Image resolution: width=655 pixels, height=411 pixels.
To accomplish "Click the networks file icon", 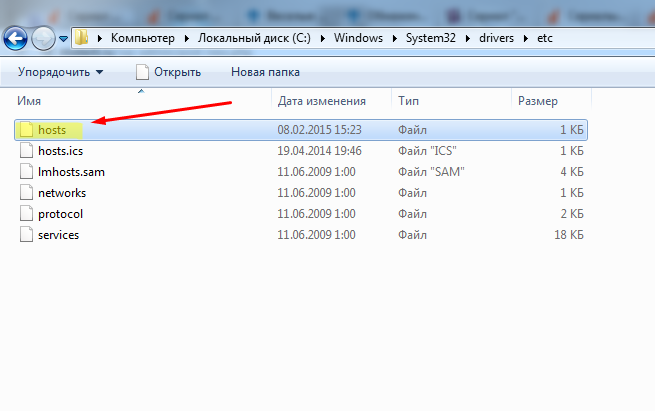I will point(27,193).
